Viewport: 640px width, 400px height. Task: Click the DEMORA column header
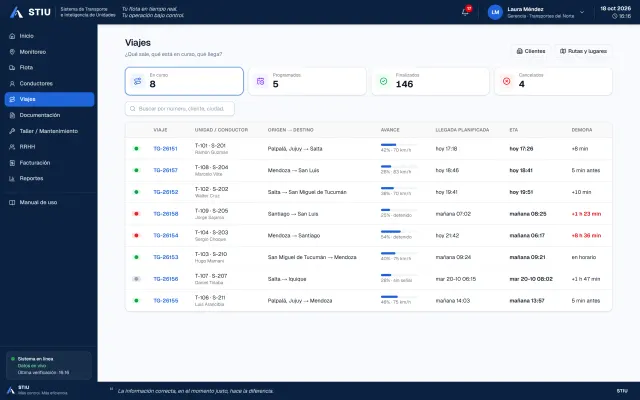coord(582,130)
